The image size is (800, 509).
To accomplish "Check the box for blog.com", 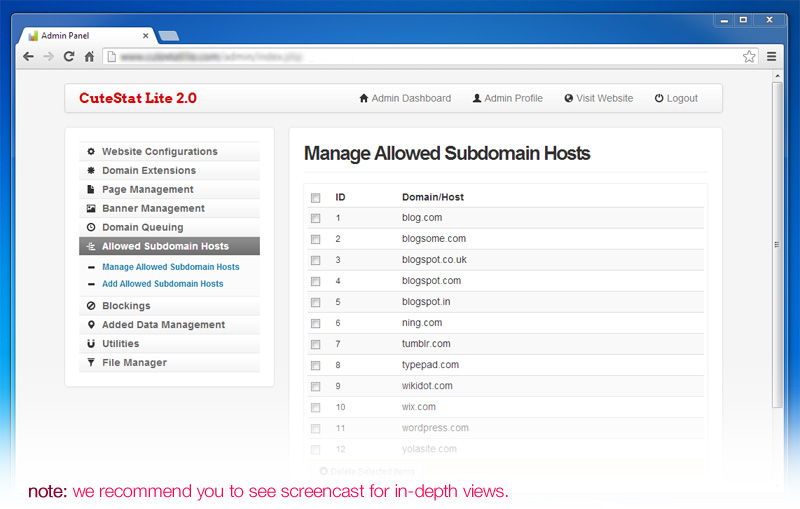I will [x=315, y=218].
